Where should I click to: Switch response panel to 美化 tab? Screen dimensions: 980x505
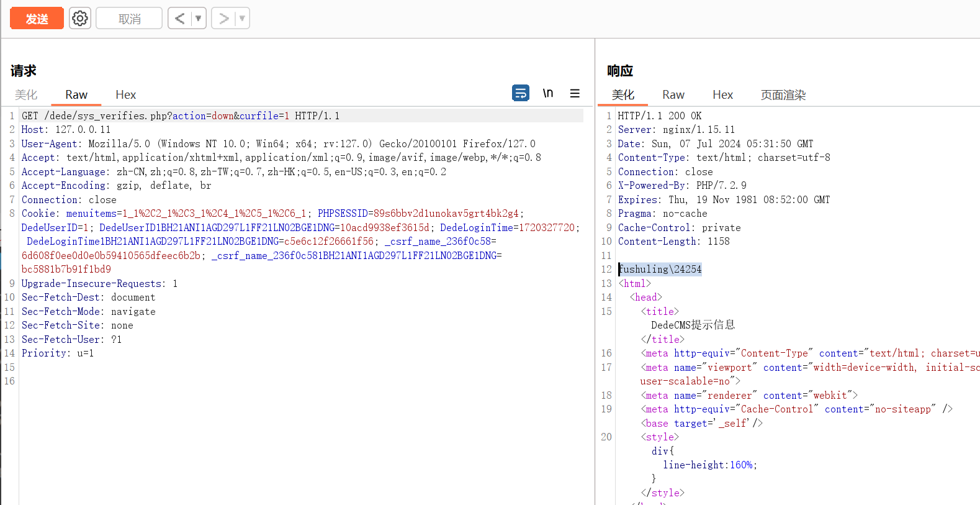623,94
